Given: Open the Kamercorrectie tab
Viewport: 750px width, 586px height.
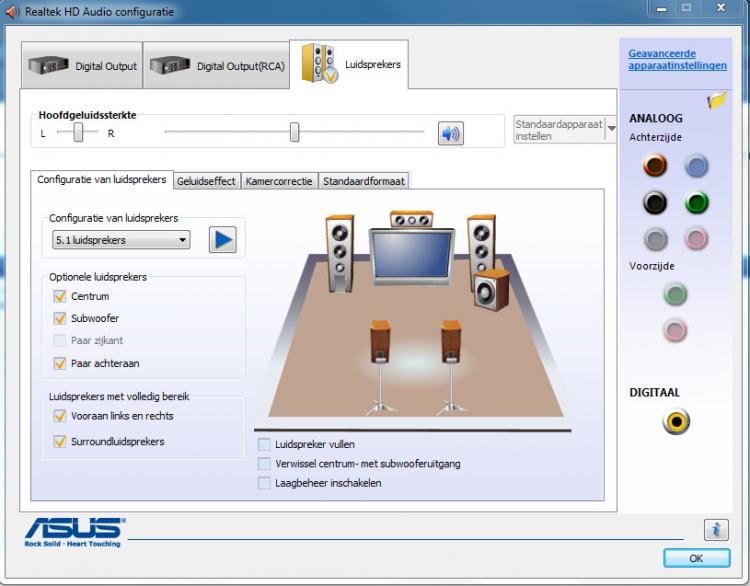Looking at the screenshot, I should (279, 181).
